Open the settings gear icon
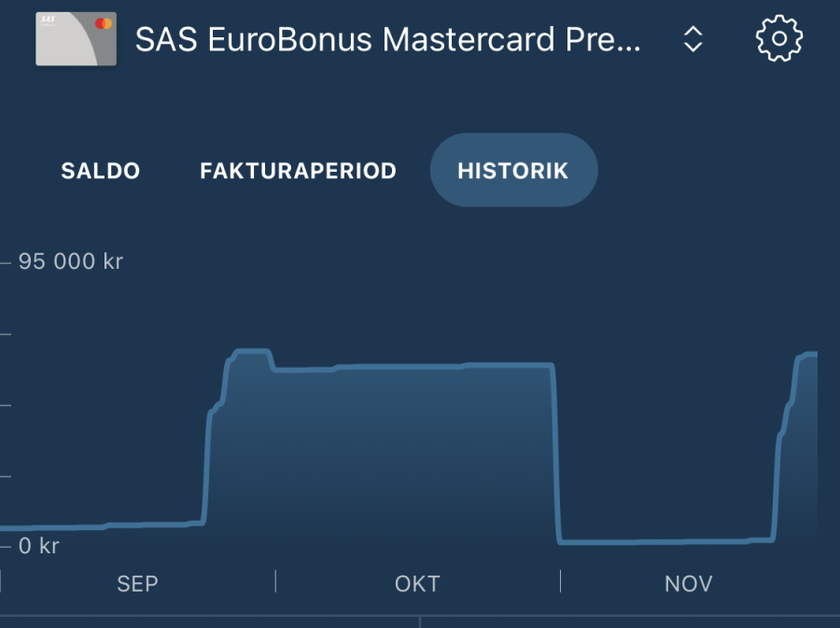The image size is (840, 628). [778, 38]
